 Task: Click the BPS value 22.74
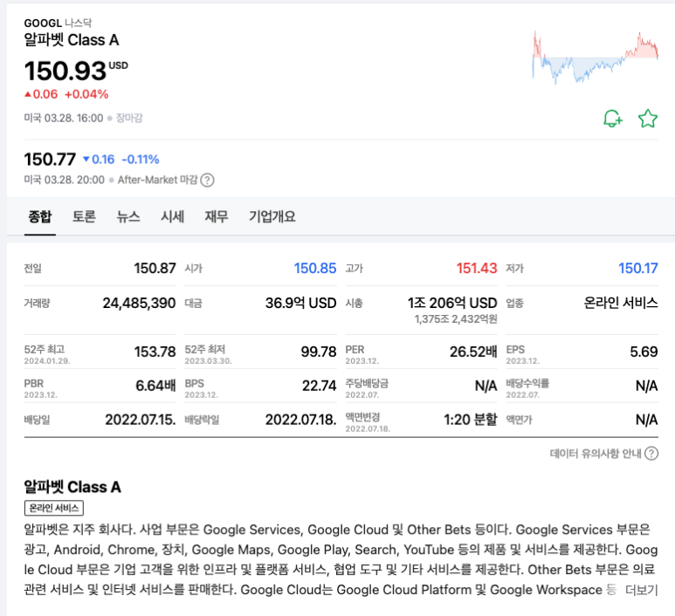(x=319, y=386)
